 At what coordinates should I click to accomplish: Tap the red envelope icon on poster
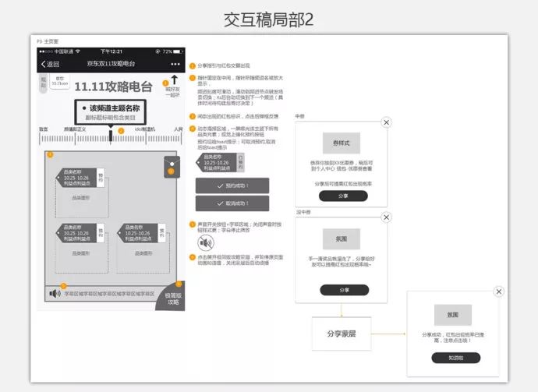coord(171,167)
